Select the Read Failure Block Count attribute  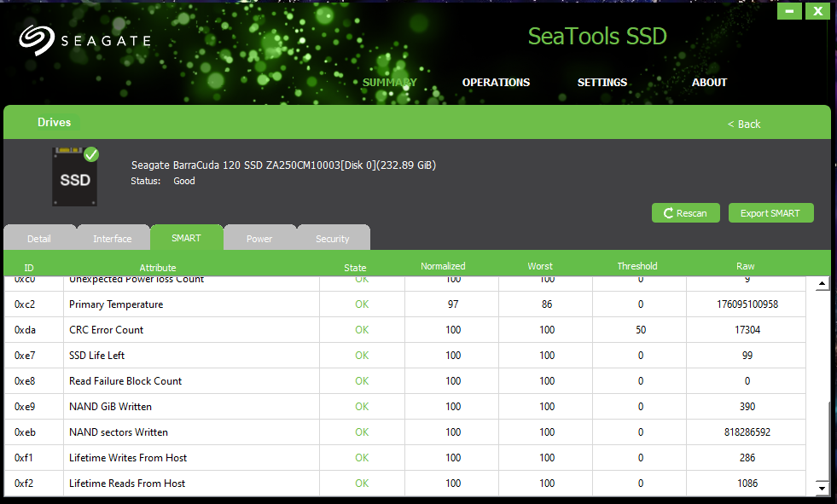125,381
